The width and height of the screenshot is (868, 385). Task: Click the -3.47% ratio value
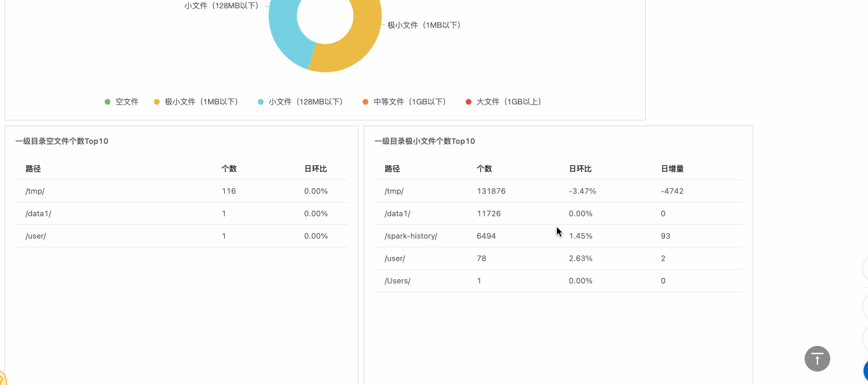coord(583,191)
